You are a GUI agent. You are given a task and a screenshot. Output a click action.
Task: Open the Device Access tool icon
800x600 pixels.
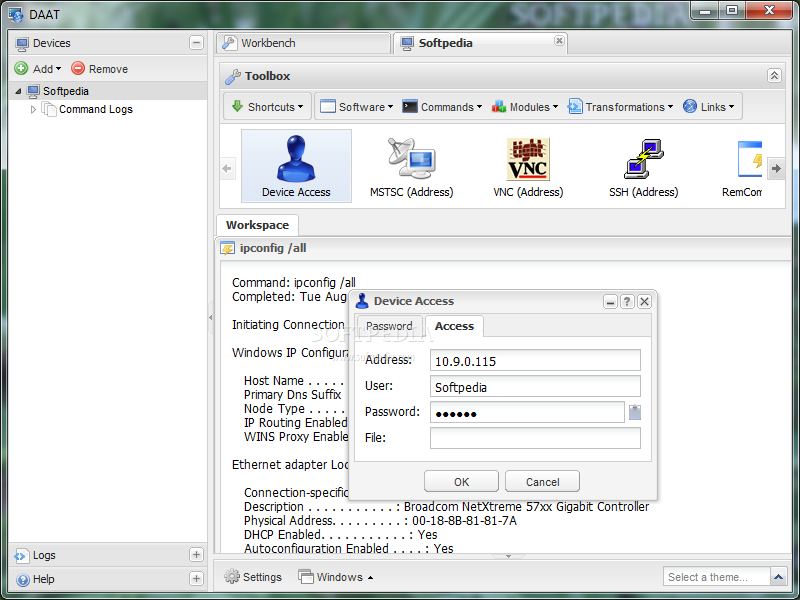click(296, 166)
